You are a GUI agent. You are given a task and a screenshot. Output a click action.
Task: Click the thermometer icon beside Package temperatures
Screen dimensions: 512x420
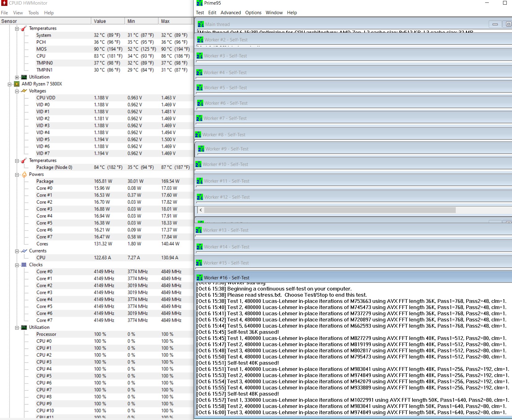[24, 161]
